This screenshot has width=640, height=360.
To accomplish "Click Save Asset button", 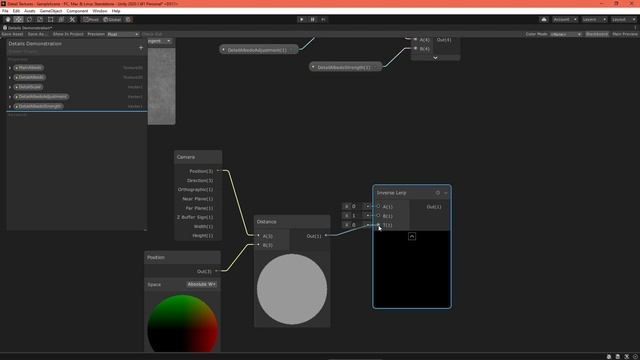I will pos(12,34).
